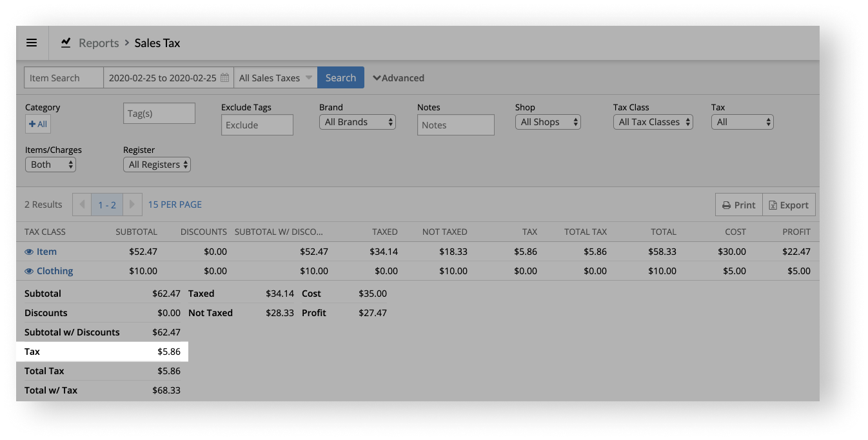
Task: Open the hamburger navigation menu
Action: tap(32, 43)
